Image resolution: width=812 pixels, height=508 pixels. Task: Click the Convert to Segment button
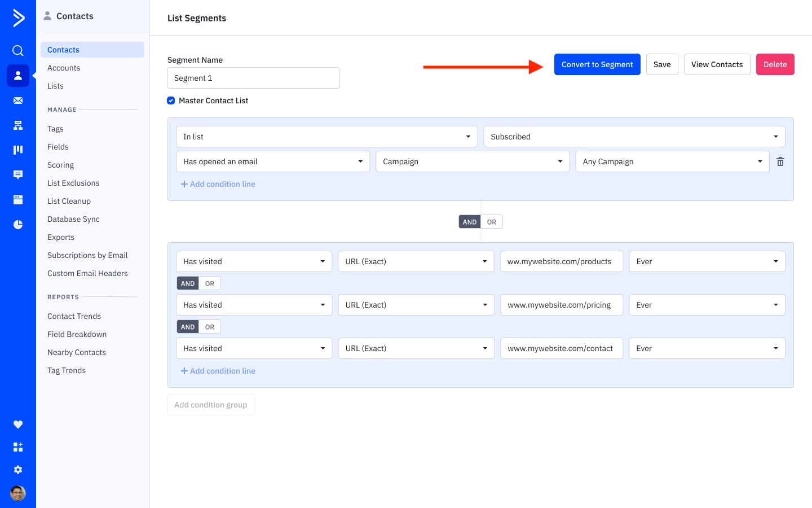coord(597,64)
